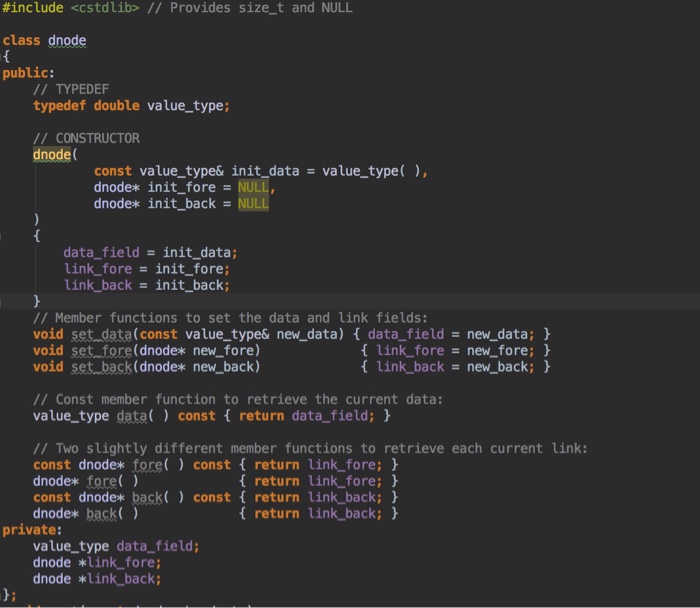The height and width of the screenshot is (608, 700).
Task: Click the data( ) function name
Action: point(132,416)
